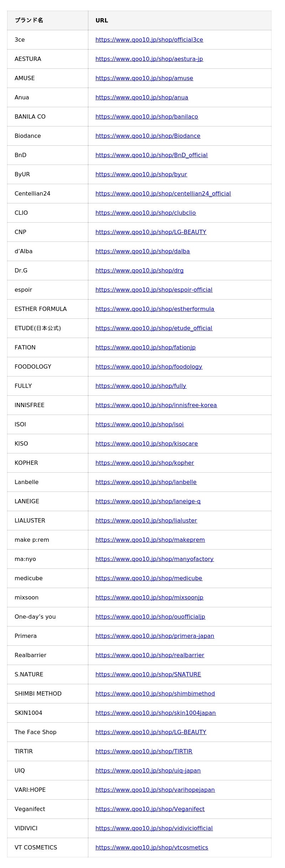Open the espoir-official shop URL

154,290
